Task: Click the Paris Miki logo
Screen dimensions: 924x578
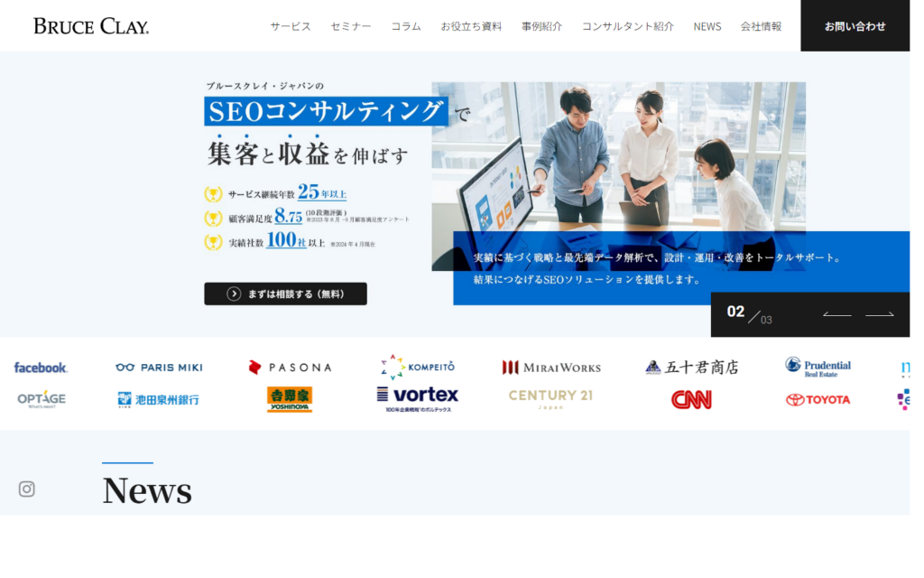Action: point(159,368)
